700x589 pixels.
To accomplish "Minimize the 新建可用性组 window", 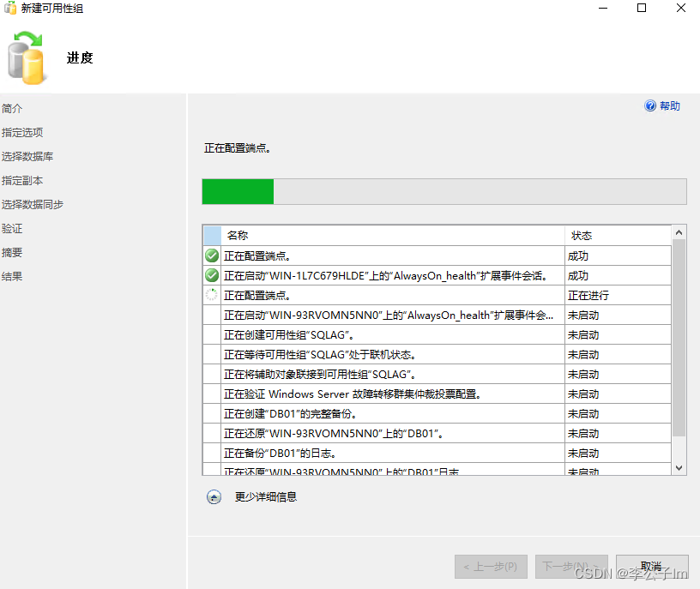I will coord(603,8).
